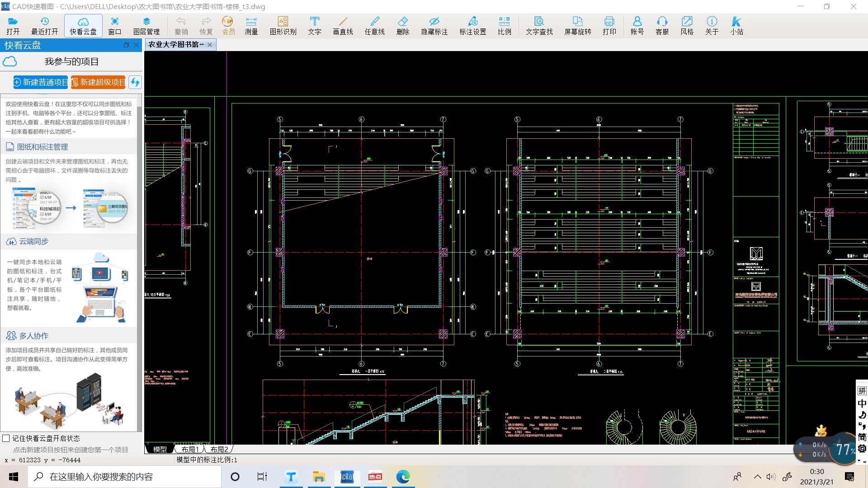
Task: Open the 会员 VIP membership icon
Action: 228,26
